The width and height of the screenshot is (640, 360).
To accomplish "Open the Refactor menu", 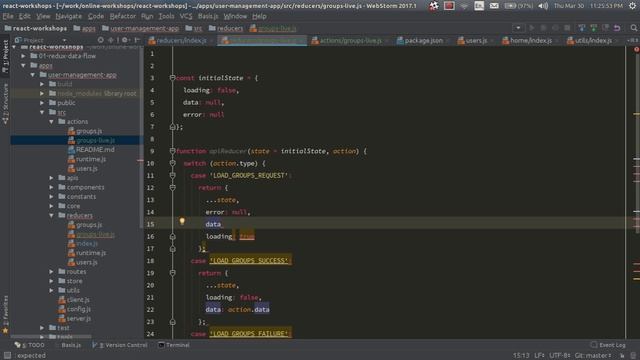I will 122,16.
